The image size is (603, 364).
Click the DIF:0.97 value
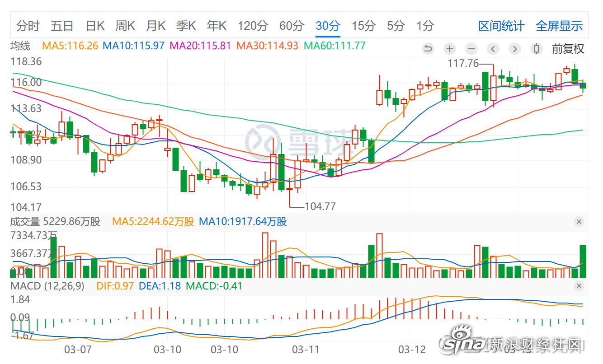click(115, 286)
